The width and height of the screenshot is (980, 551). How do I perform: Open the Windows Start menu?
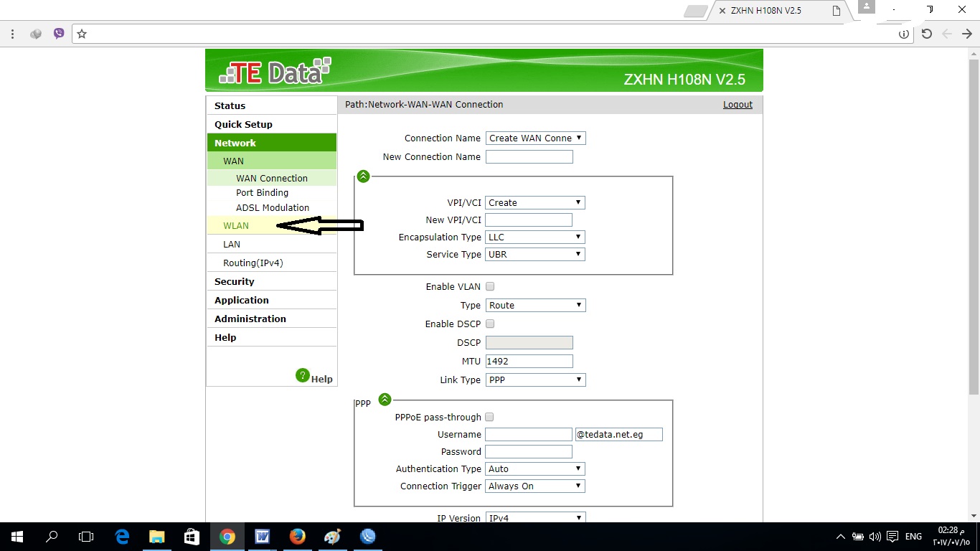[17, 536]
